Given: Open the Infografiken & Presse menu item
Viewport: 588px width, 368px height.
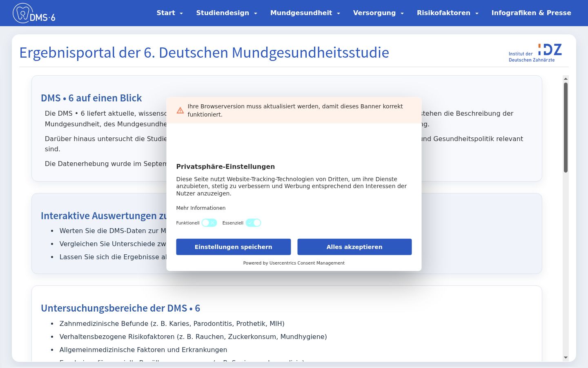Looking at the screenshot, I should pyautogui.click(x=531, y=13).
